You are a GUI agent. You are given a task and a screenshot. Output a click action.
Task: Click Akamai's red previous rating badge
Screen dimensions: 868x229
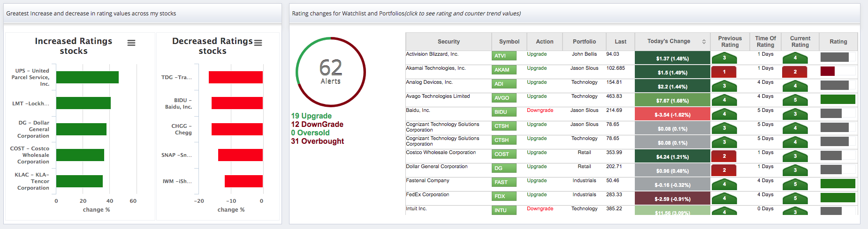click(724, 72)
